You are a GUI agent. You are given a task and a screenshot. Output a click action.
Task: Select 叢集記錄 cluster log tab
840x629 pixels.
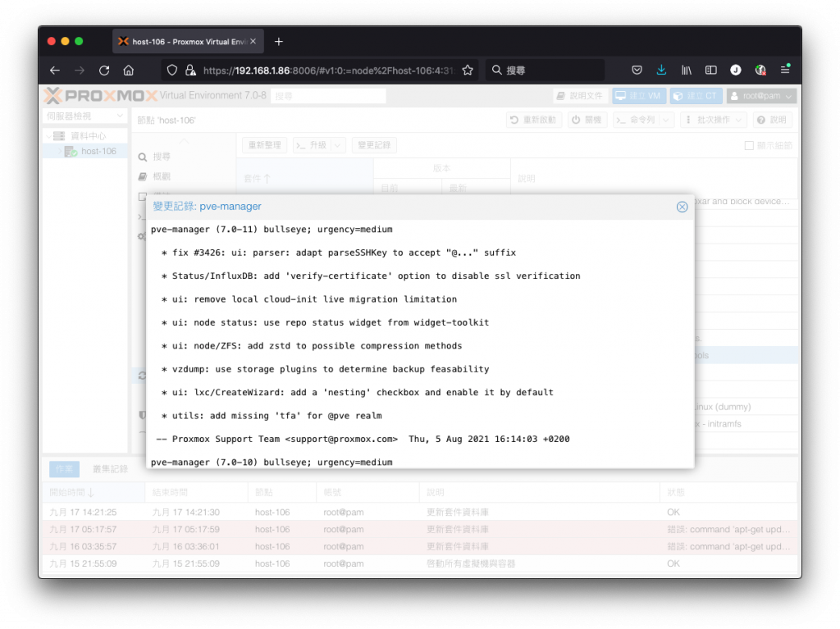pos(111,469)
